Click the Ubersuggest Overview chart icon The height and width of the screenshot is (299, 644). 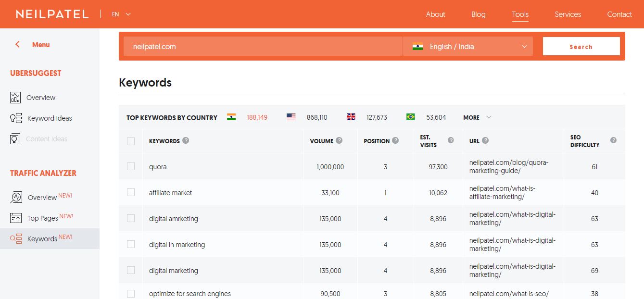[x=15, y=98]
